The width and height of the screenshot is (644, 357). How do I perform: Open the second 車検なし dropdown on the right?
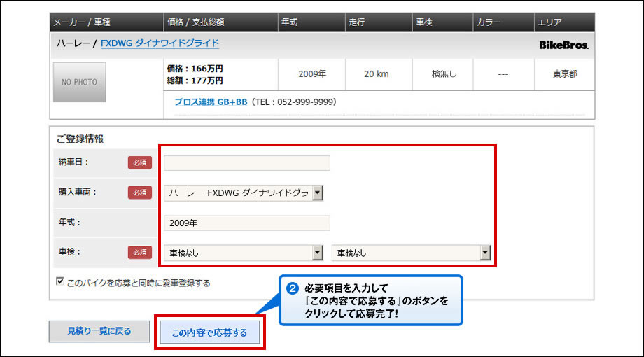484,253
